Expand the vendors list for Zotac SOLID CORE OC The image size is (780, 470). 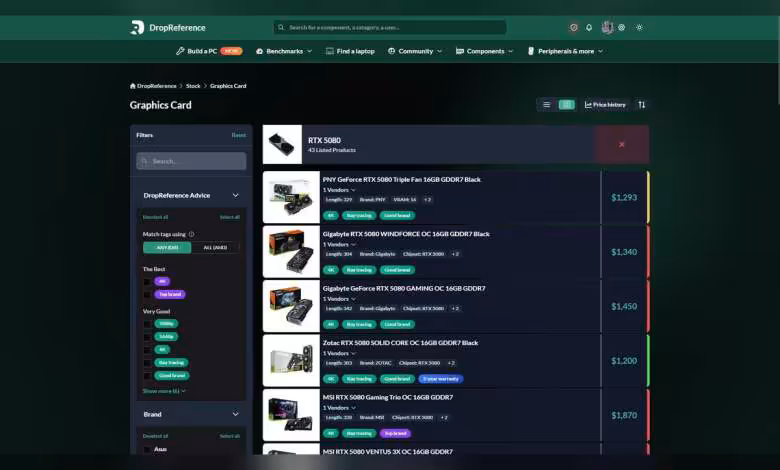click(339, 353)
